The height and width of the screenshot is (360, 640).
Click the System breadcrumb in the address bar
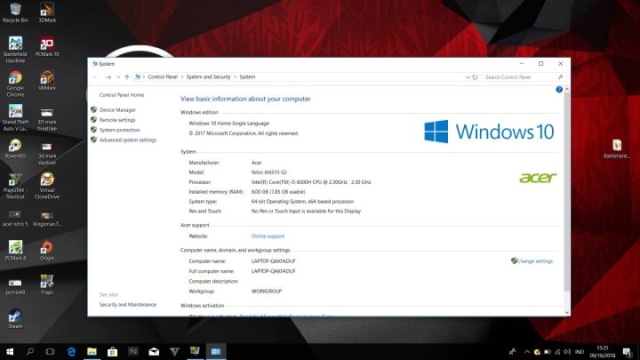(x=247, y=77)
